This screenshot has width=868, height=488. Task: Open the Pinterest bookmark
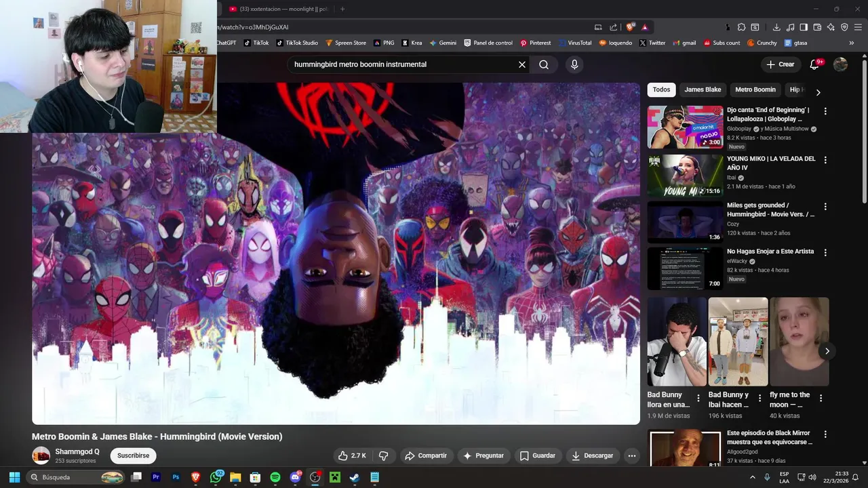(x=535, y=43)
